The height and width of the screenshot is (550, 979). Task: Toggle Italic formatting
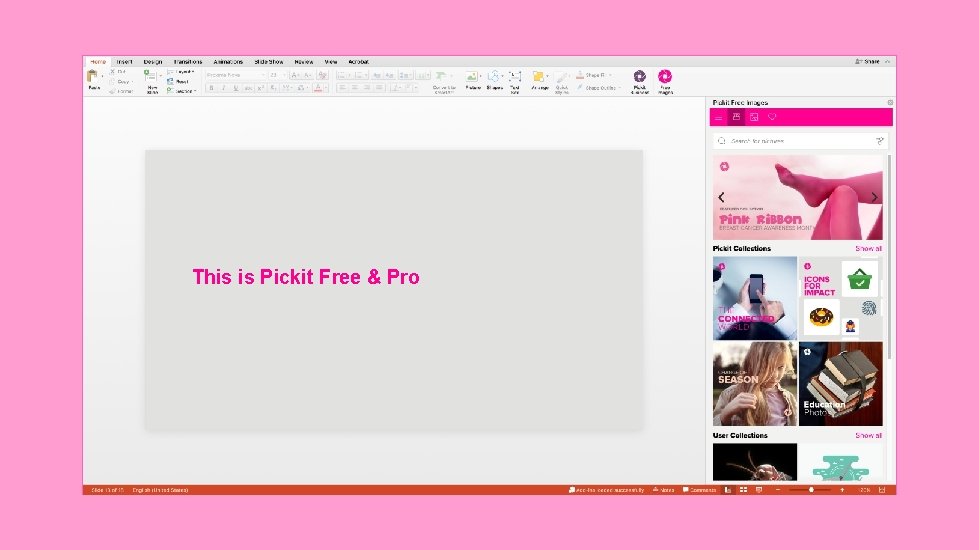click(x=224, y=88)
